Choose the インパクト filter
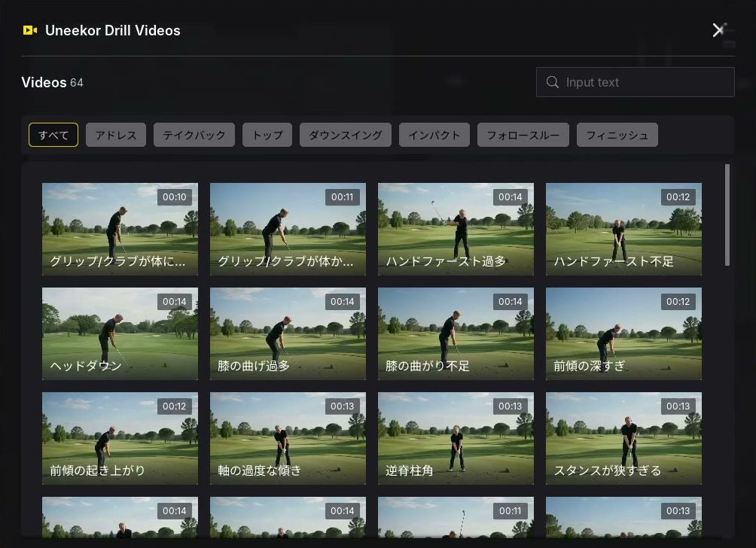This screenshot has width=756, height=548. (x=434, y=135)
